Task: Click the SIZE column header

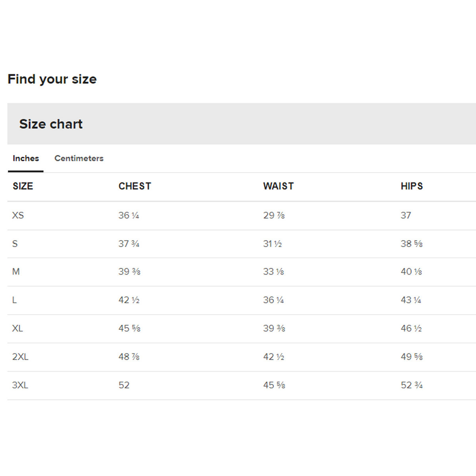Action: (x=23, y=186)
